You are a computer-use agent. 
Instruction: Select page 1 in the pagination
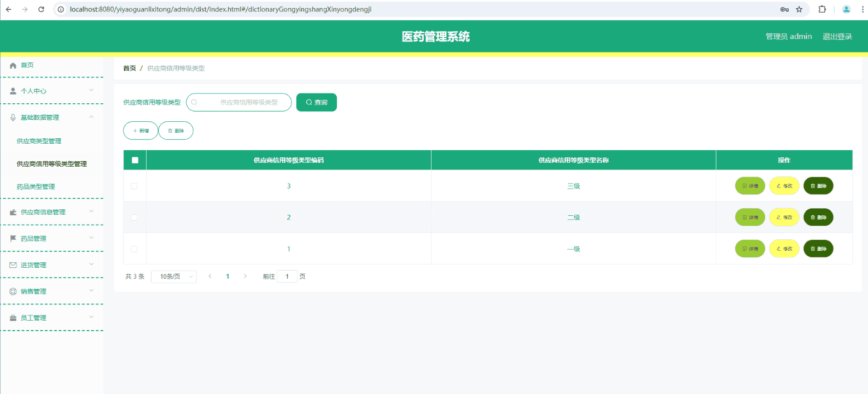[x=228, y=277]
